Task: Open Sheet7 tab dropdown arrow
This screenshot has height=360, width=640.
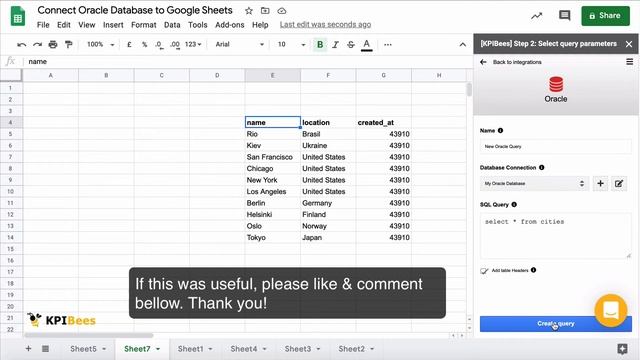Action: click(158, 349)
